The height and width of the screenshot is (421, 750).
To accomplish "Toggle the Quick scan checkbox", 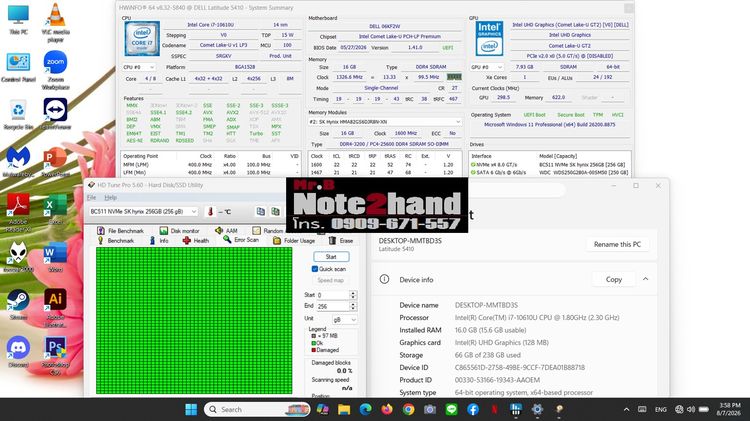I will 315,269.
